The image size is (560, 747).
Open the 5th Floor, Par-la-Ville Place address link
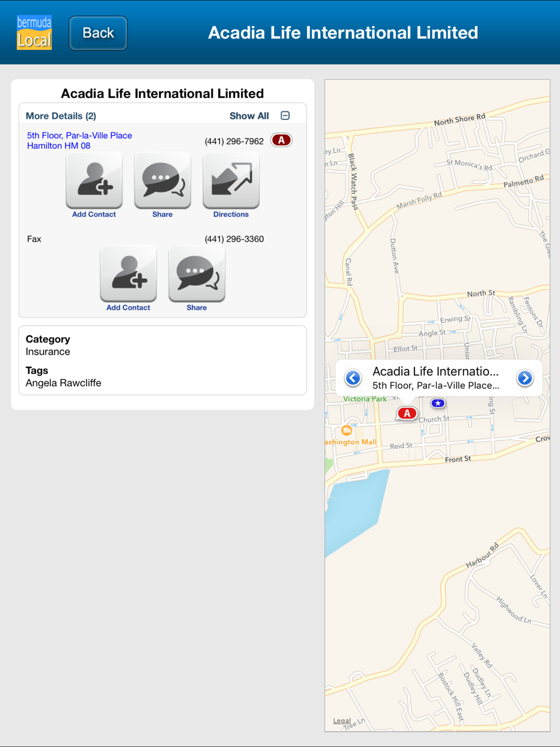pyautogui.click(x=80, y=141)
